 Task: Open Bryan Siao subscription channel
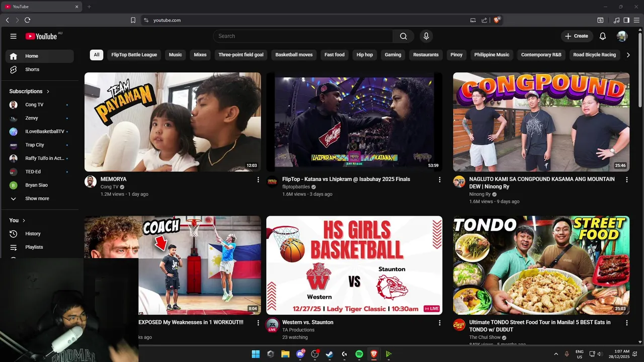coord(39,185)
